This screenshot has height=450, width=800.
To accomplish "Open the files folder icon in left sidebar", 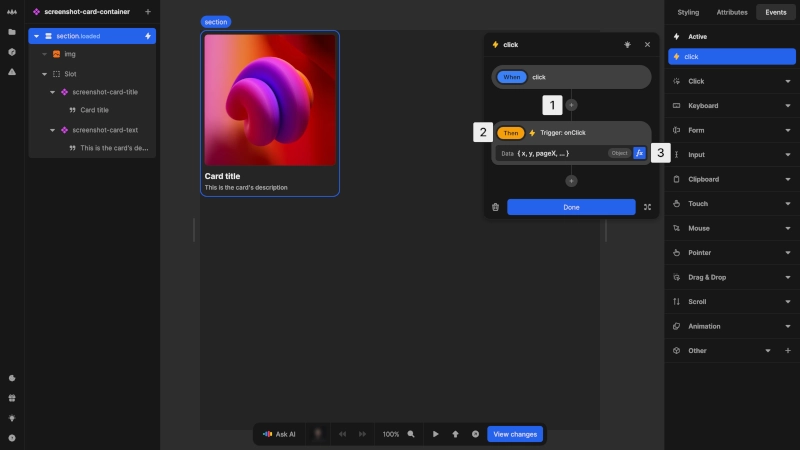I will click(x=12, y=32).
